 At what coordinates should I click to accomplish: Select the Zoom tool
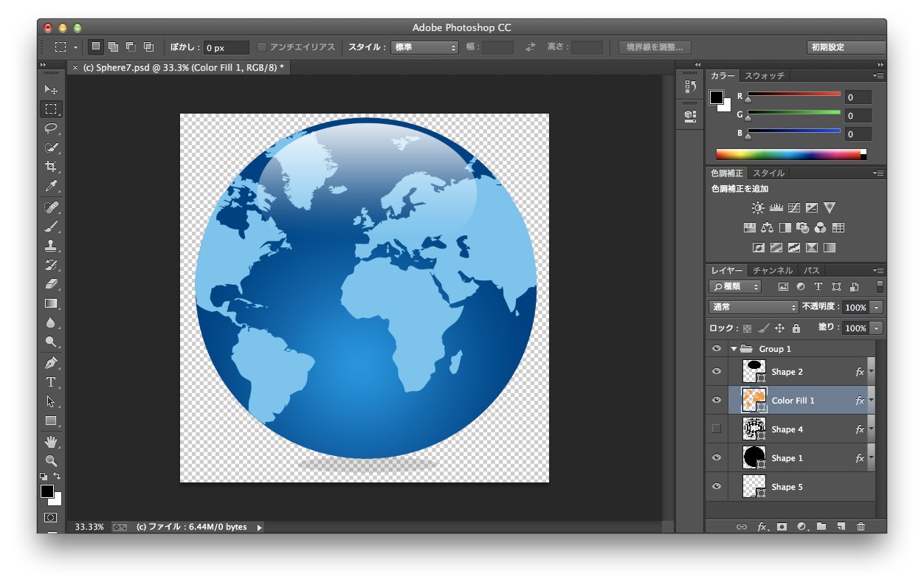[x=51, y=461]
